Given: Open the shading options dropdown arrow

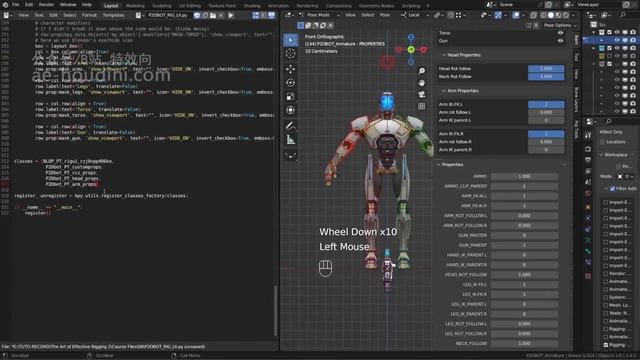Looking at the screenshot, I should (573, 15).
